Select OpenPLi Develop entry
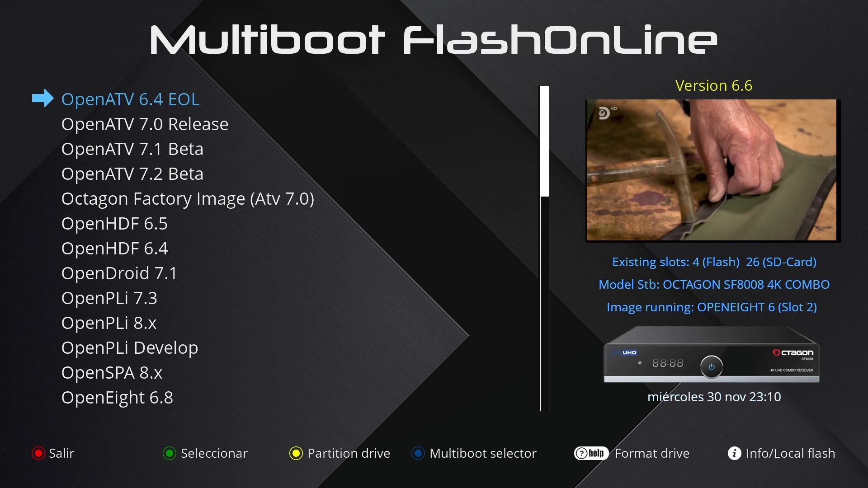This screenshot has height=488, width=868. tap(129, 348)
